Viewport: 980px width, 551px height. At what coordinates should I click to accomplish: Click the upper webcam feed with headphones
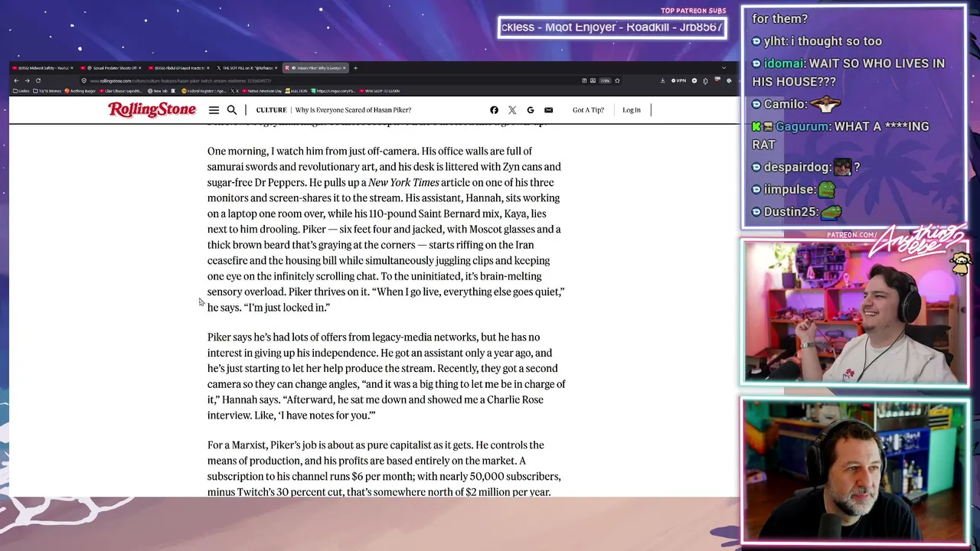[x=854, y=312]
